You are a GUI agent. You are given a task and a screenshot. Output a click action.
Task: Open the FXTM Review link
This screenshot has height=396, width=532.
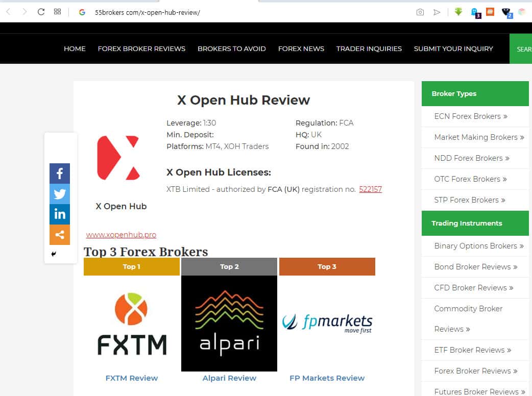click(x=132, y=378)
